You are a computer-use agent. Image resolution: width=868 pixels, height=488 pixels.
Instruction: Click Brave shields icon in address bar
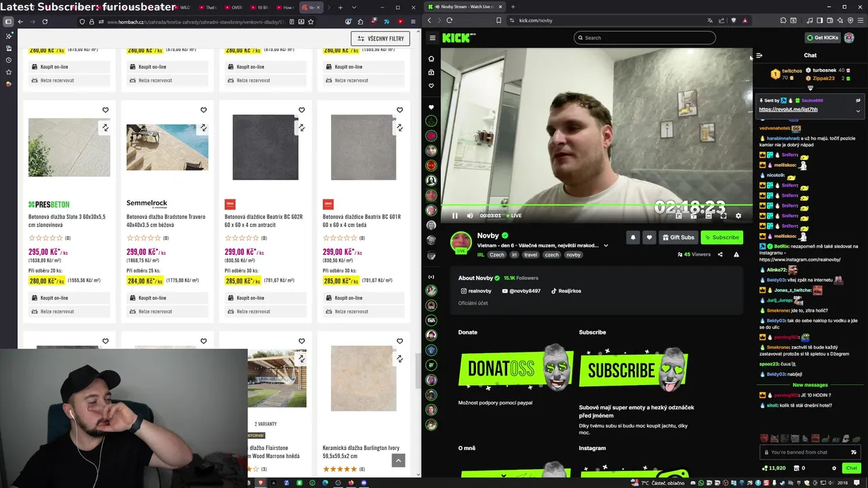[733, 20]
